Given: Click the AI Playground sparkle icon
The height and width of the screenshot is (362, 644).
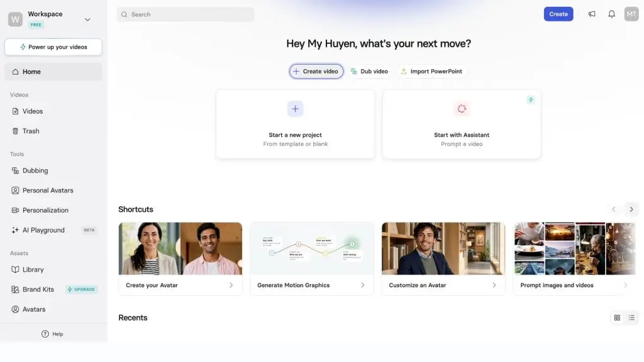Looking at the screenshot, I should (x=15, y=230).
